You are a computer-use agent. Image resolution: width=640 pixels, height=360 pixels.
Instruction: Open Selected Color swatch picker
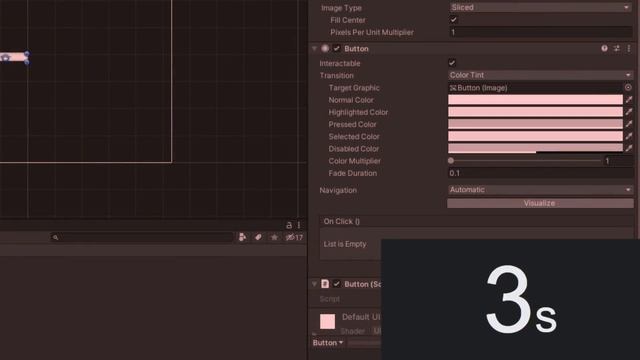pyautogui.click(x=536, y=136)
